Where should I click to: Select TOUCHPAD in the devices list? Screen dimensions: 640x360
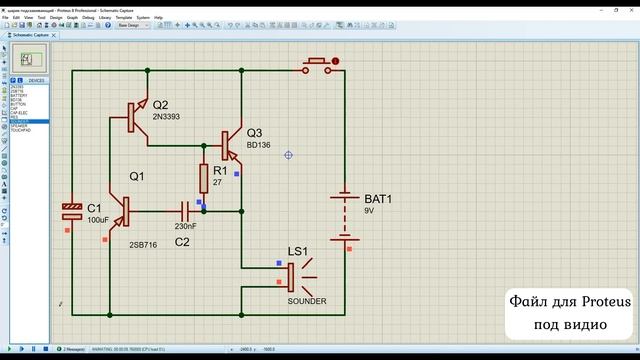pos(20,130)
